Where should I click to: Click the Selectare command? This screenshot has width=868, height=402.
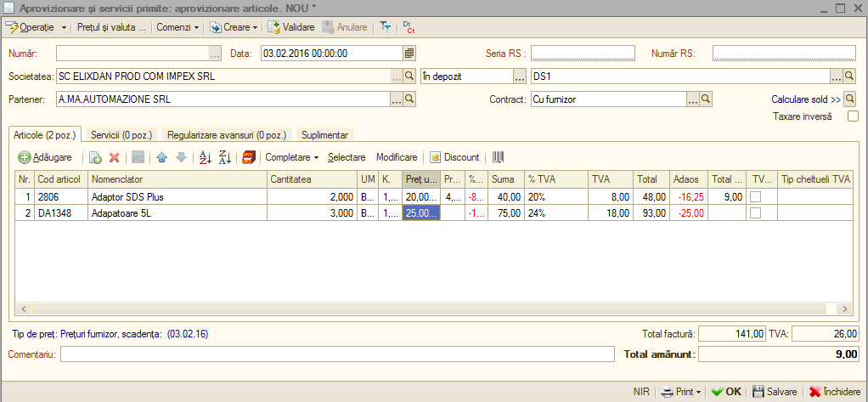pyautogui.click(x=347, y=157)
